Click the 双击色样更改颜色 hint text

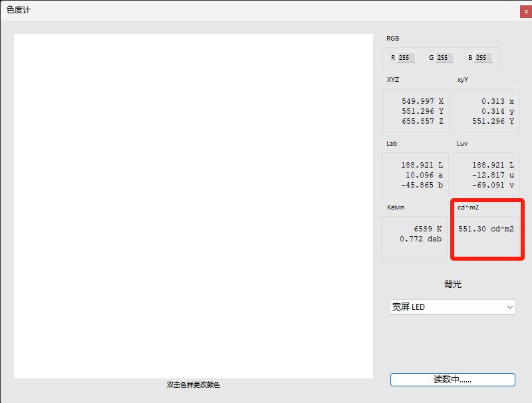click(194, 384)
